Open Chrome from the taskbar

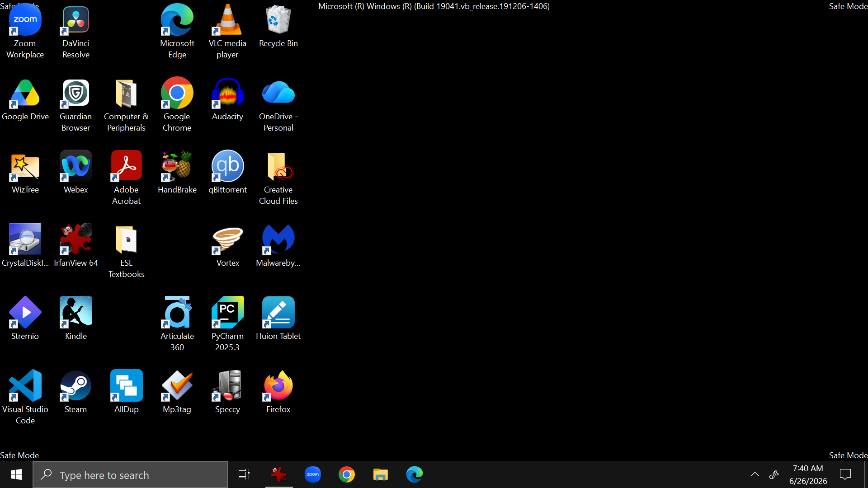click(x=347, y=474)
